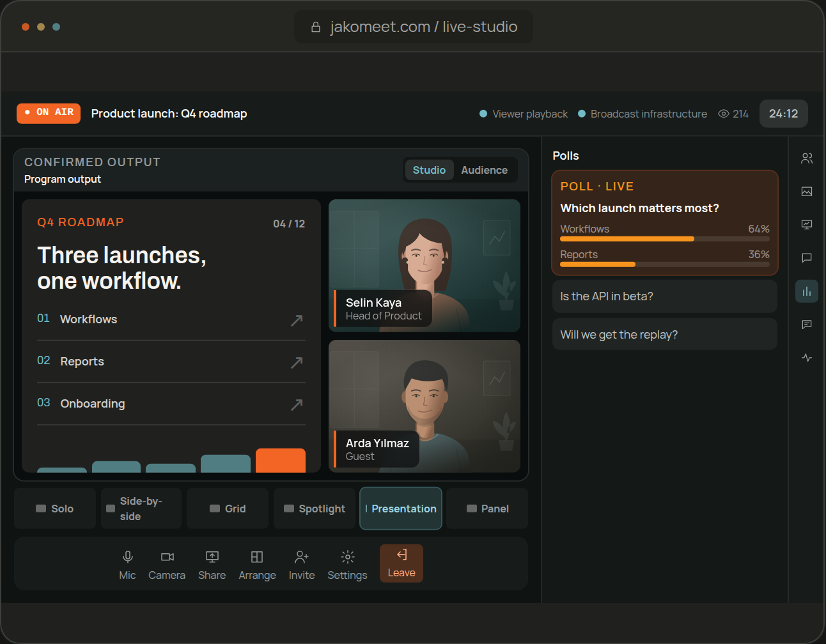
Task: Open Onboarding slide item arrow
Action: coord(297,404)
